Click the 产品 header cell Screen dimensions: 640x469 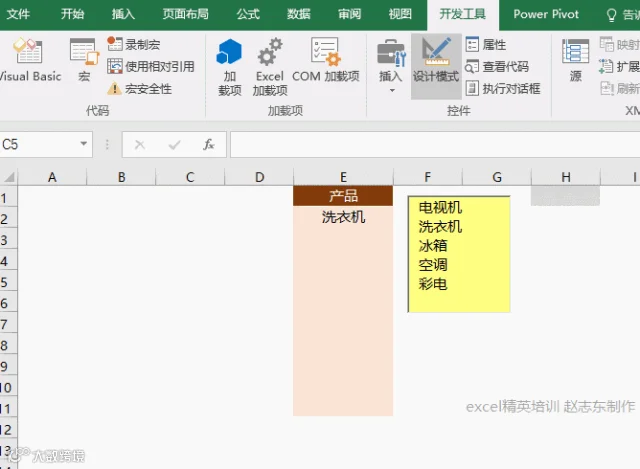click(343, 196)
